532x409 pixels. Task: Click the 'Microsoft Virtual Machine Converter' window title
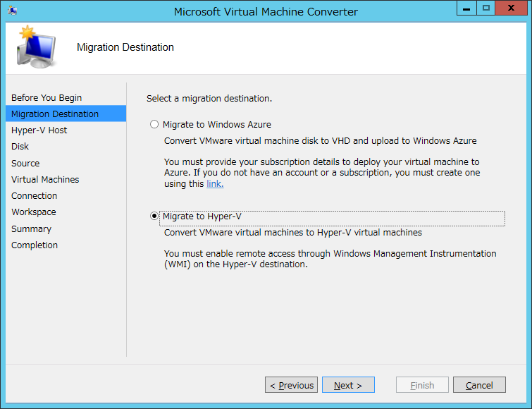tap(266, 11)
